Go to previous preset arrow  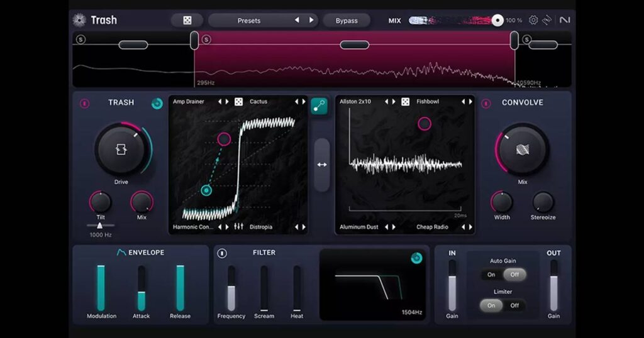[x=297, y=20]
